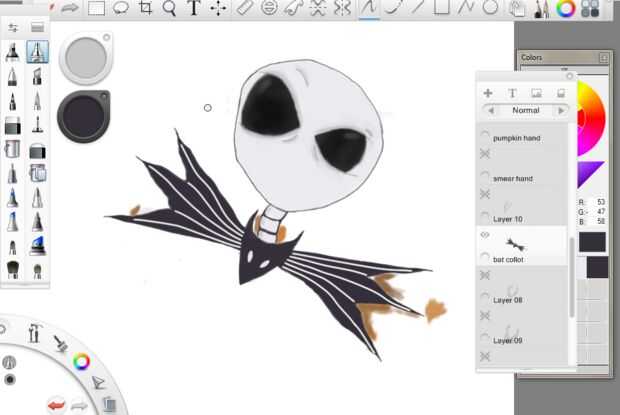Click the redo arrow in top toolbar
This screenshot has width=620, height=415.
point(70,8)
